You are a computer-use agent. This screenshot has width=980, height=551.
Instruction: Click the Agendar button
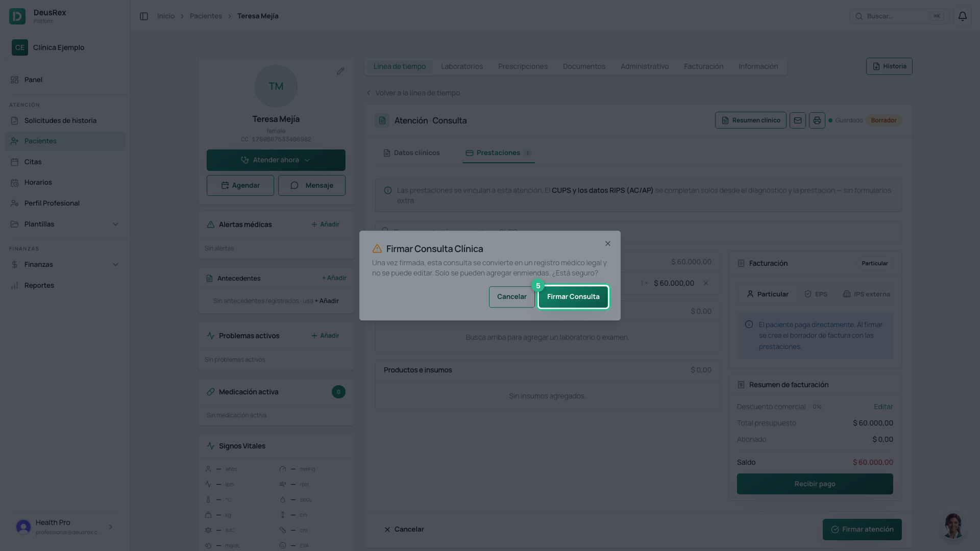coord(240,186)
